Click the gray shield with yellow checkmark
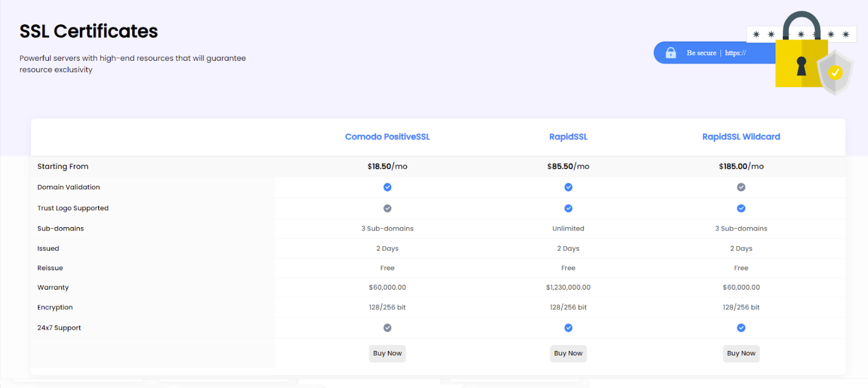Screen dimensions: 868x388 835,73
